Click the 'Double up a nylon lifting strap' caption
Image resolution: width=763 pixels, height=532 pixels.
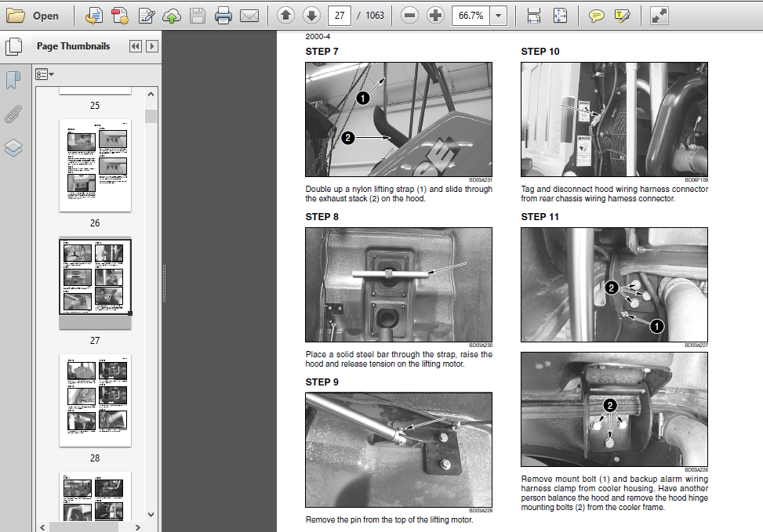click(398, 194)
